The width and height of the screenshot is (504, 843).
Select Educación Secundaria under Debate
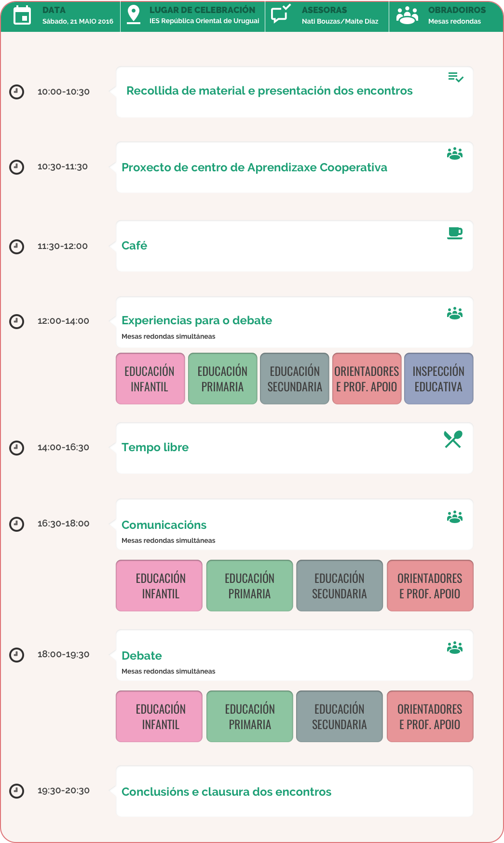(339, 717)
